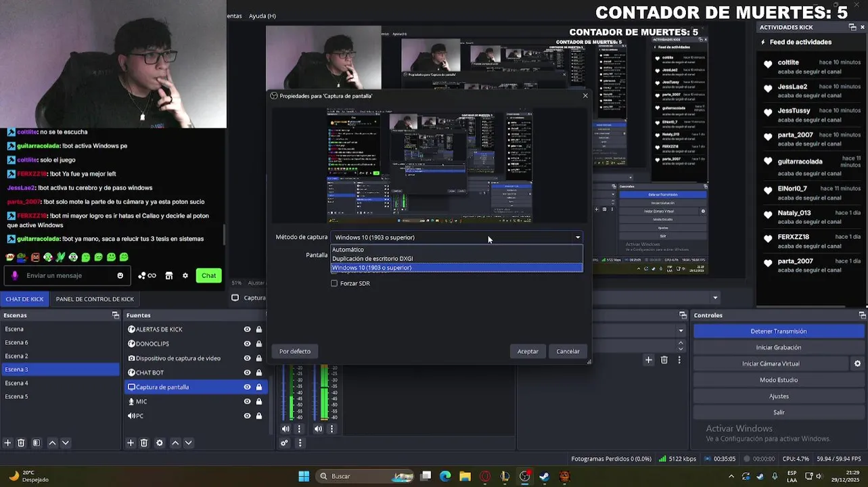Unlock the PC source lock
The image size is (868, 487).
(258, 416)
